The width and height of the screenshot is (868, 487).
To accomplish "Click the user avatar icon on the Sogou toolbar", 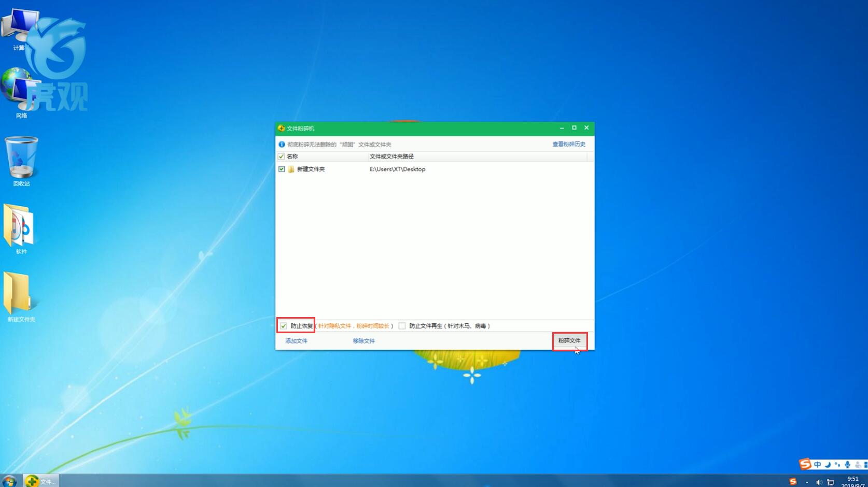I will coord(858,465).
